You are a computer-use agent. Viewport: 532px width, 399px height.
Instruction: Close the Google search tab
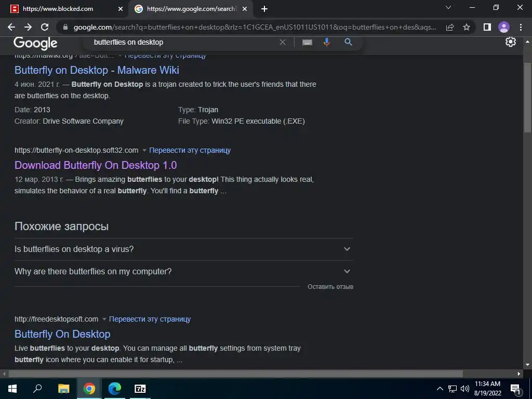pyautogui.click(x=245, y=9)
